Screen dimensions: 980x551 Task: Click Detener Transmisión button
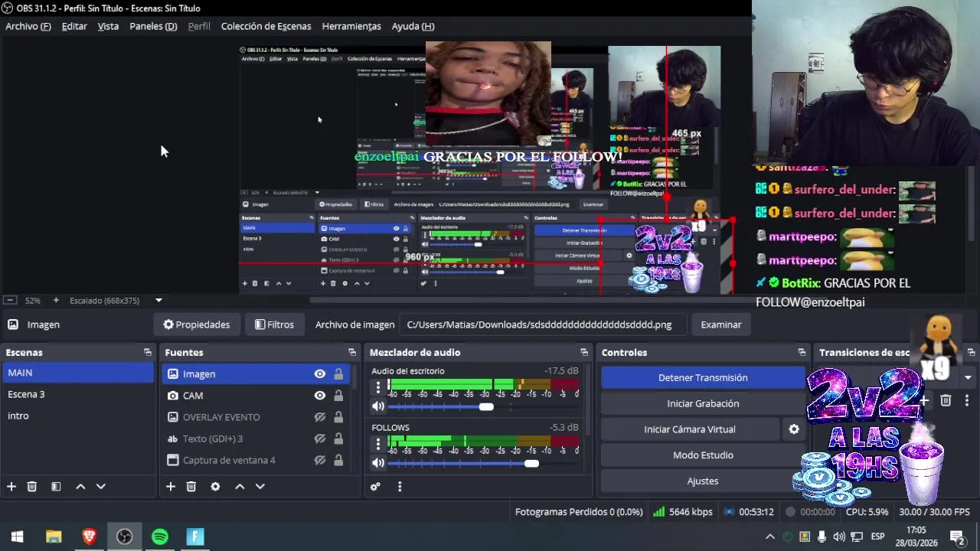(703, 377)
